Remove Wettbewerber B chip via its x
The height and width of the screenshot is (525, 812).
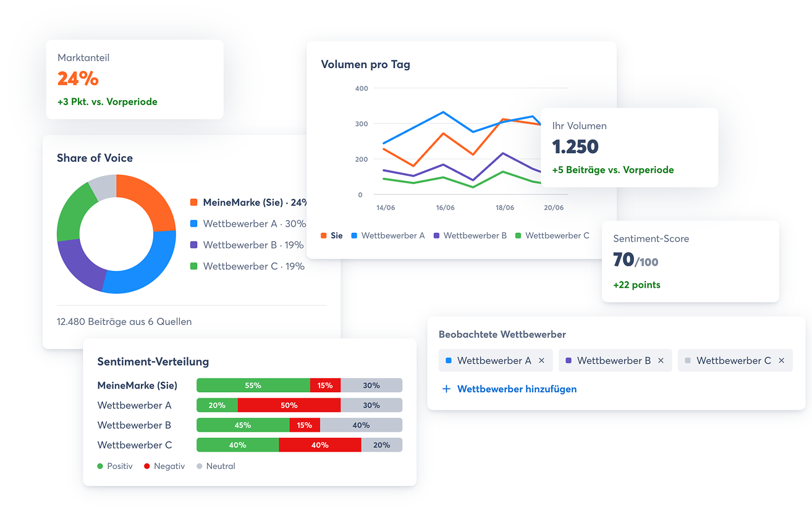coord(661,361)
